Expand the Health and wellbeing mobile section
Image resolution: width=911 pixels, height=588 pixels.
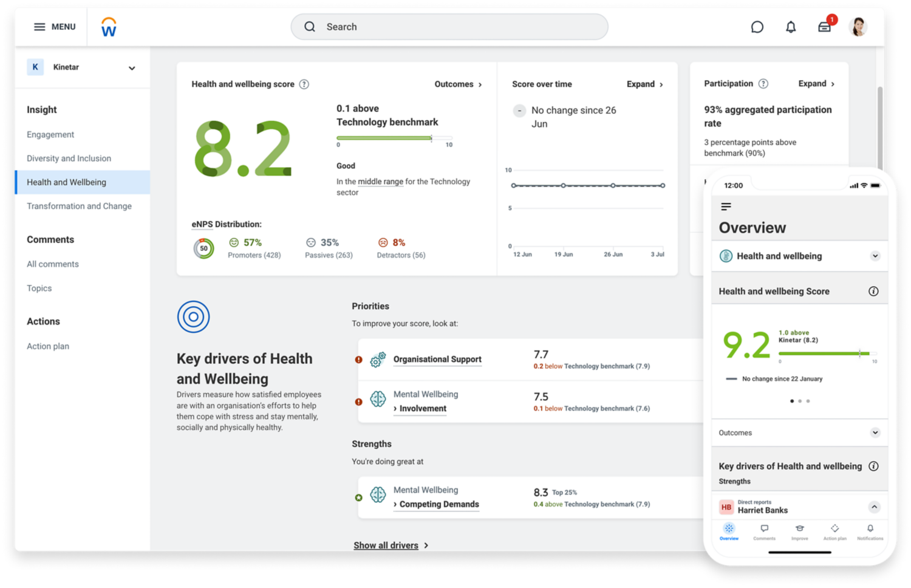[875, 256]
